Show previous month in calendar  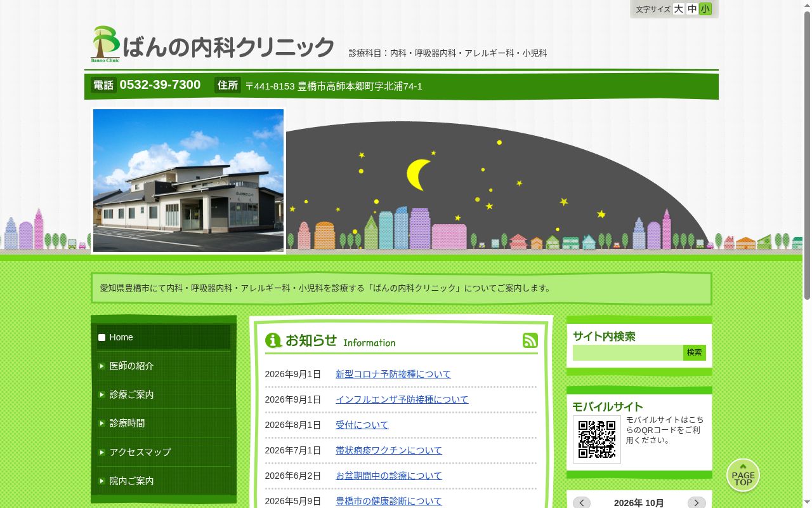[582, 503]
